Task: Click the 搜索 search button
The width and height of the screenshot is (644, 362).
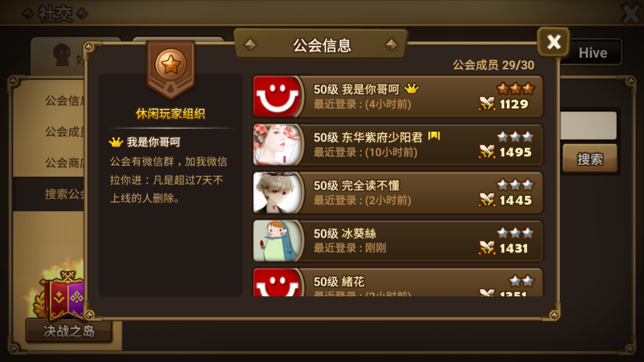Action: pos(590,158)
